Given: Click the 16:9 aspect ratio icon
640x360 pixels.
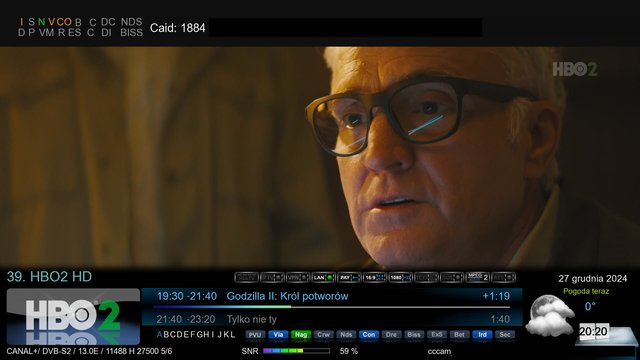Looking at the screenshot, I should (375, 278).
